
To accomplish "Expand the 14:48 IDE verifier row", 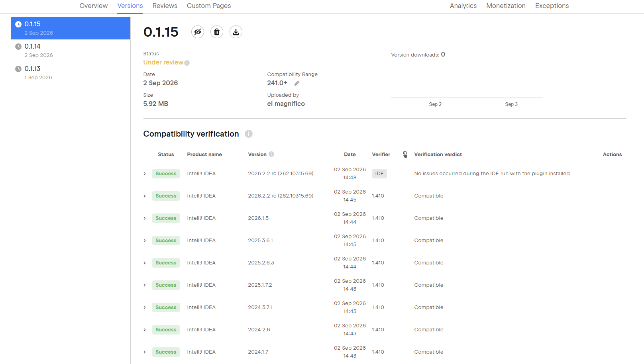I will click(x=145, y=174).
